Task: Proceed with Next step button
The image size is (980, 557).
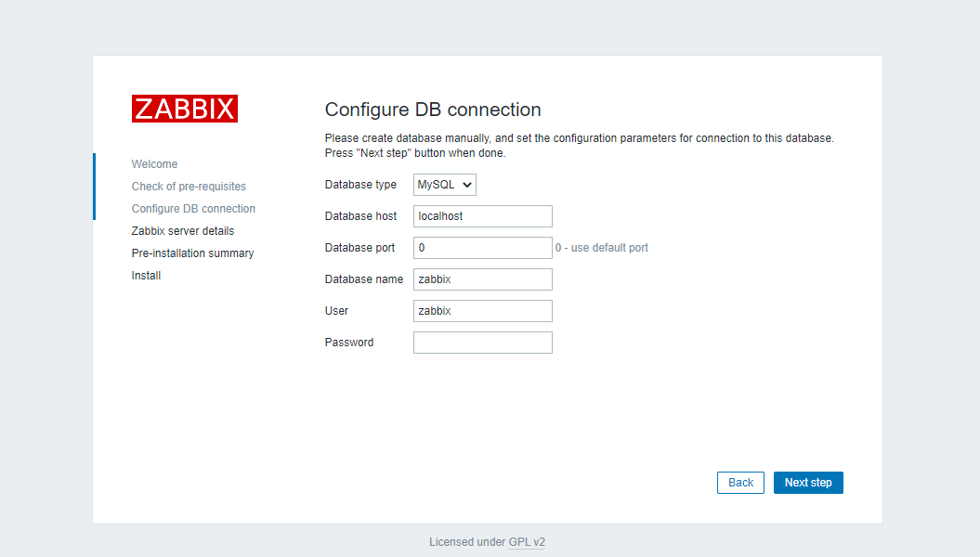Action: coord(808,483)
